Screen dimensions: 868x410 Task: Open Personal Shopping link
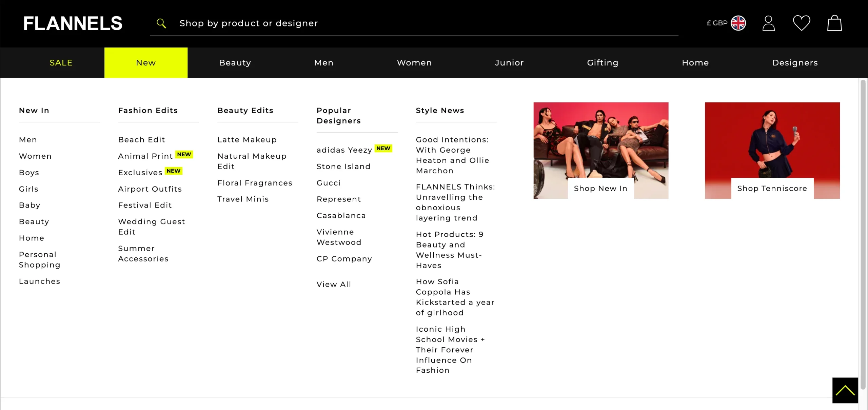[40, 260]
